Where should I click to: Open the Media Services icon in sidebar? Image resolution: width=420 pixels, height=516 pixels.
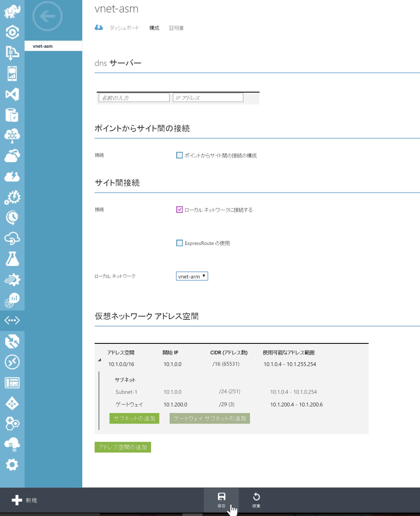12,32
